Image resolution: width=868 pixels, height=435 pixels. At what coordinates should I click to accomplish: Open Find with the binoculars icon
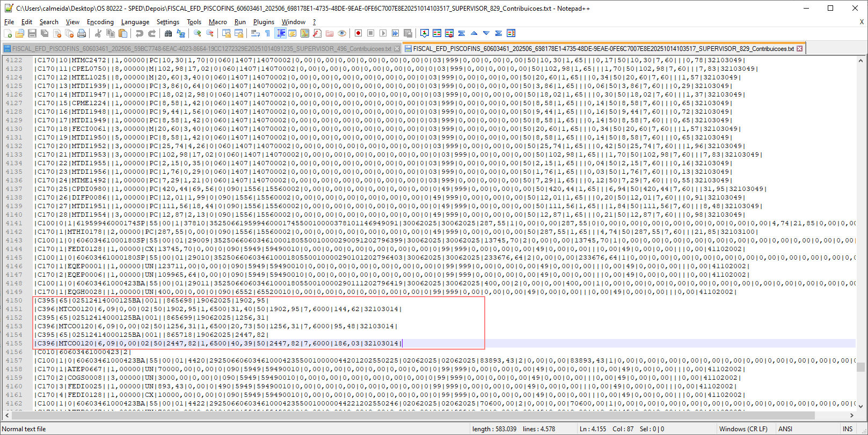tap(168, 33)
